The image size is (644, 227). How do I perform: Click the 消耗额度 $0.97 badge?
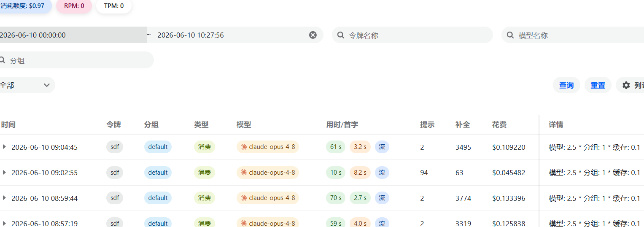(25, 6)
